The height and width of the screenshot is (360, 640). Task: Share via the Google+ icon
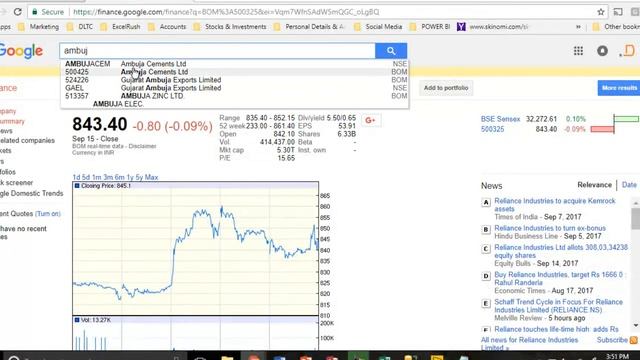(371, 120)
